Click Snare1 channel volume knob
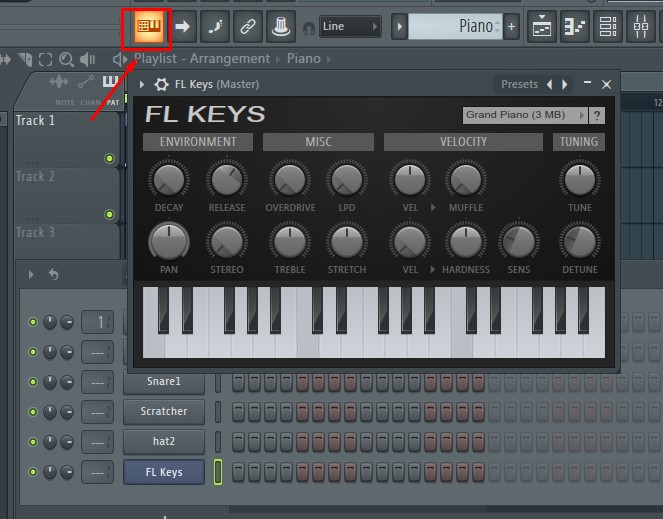The height and width of the screenshot is (519, 663). click(x=66, y=382)
